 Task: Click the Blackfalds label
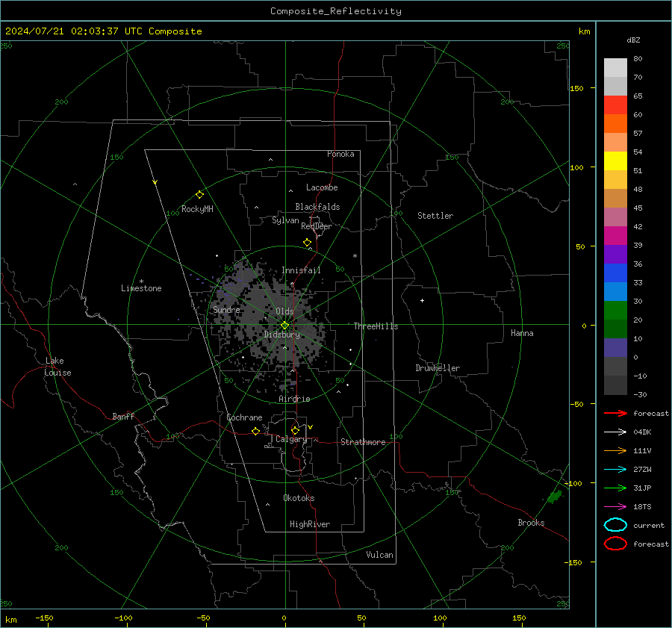(x=317, y=207)
